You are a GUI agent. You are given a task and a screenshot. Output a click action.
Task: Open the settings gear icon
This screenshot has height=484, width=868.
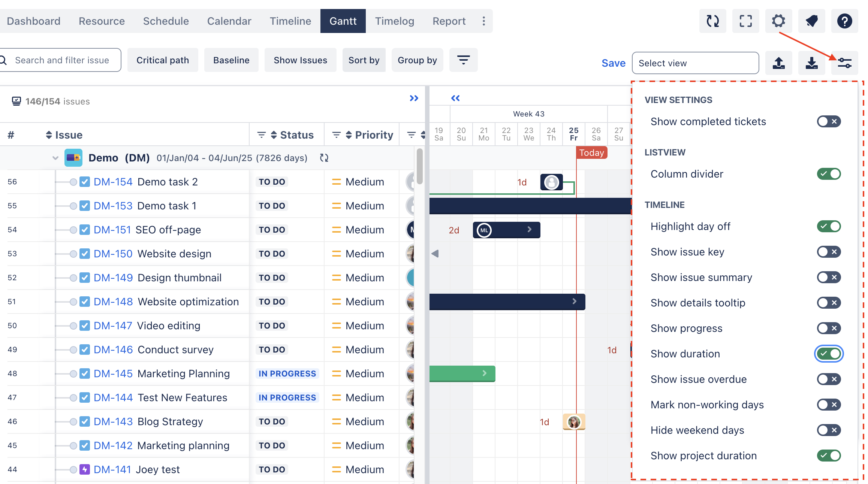(x=778, y=21)
